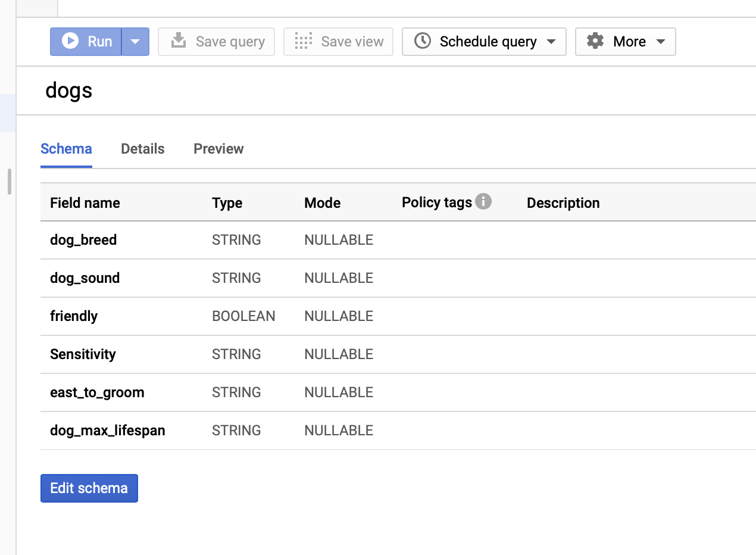The image size is (756, 555).
Task: Click the Run button's play symbol
Action: 70,41
